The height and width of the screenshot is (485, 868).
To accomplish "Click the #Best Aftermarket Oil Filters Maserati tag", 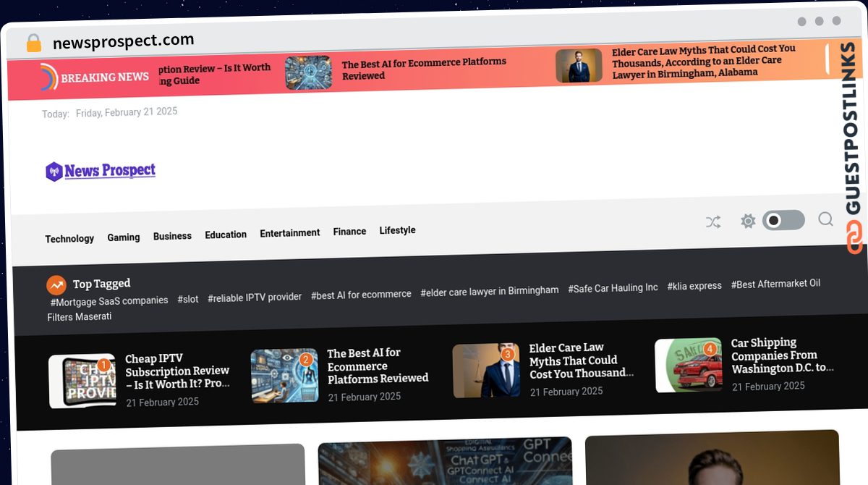I will point(434,300).
